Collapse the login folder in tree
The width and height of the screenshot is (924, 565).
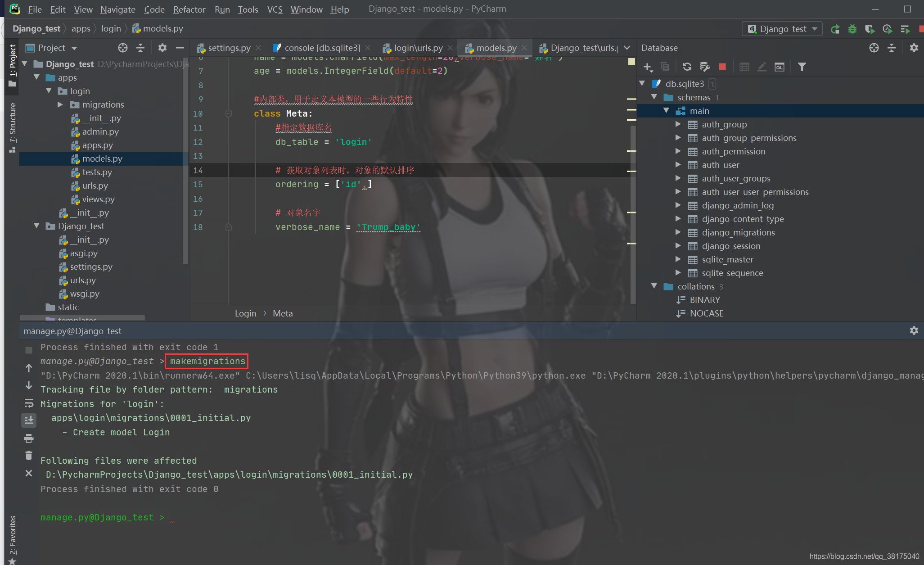(49, 91)
